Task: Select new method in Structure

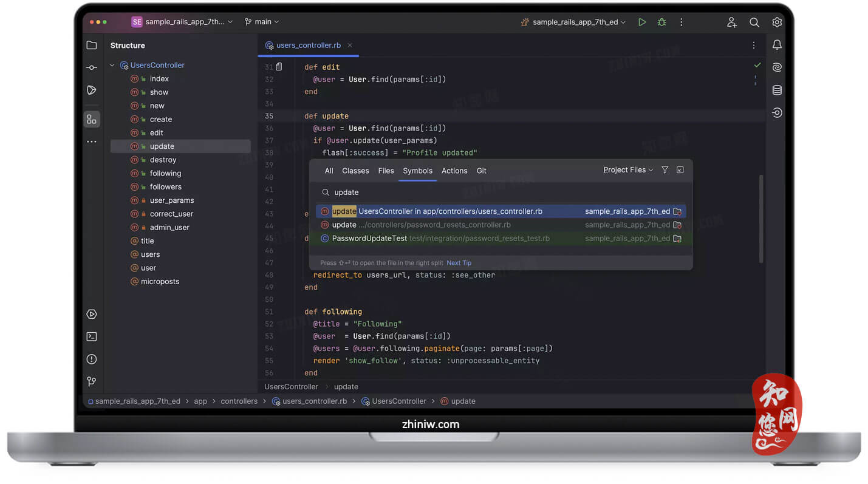Action: coord(157,106)
